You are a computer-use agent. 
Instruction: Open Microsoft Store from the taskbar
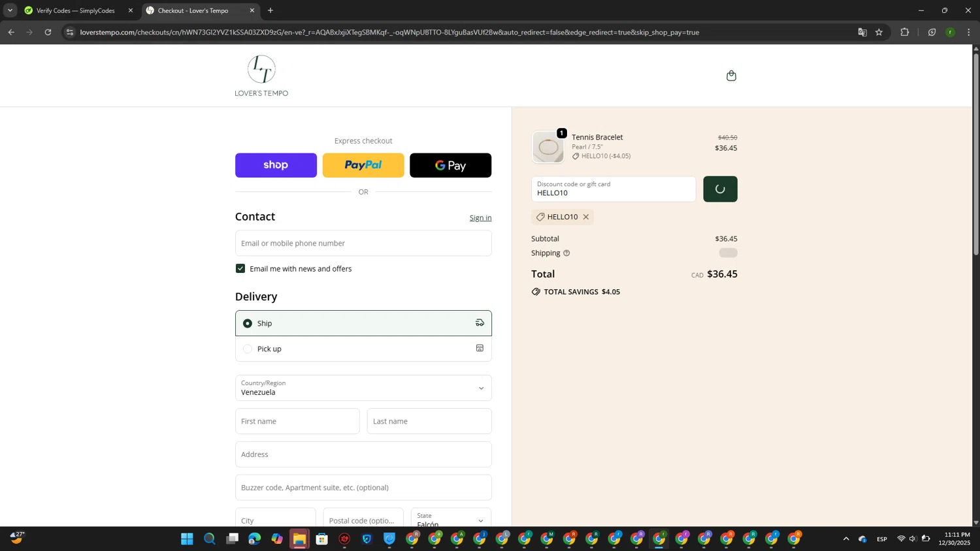click(322, 539)
